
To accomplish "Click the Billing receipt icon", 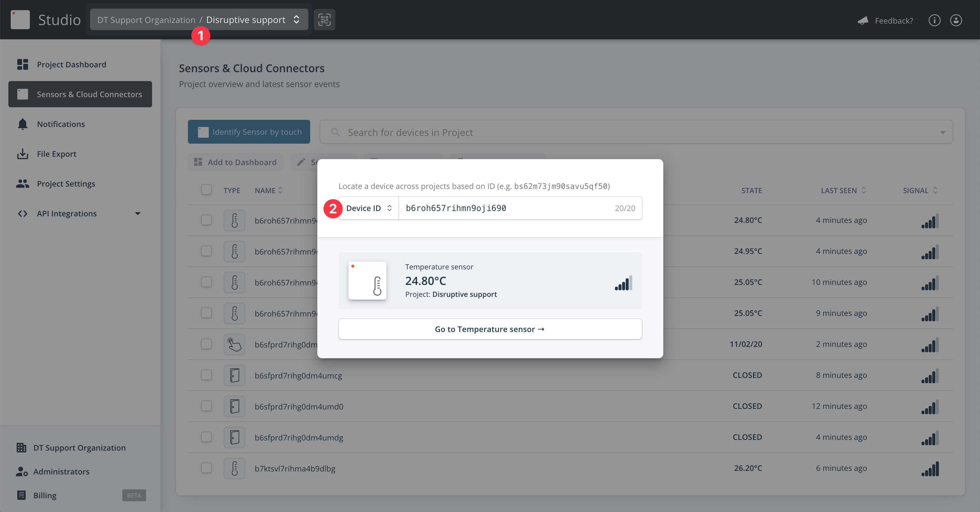I will 21,495.
